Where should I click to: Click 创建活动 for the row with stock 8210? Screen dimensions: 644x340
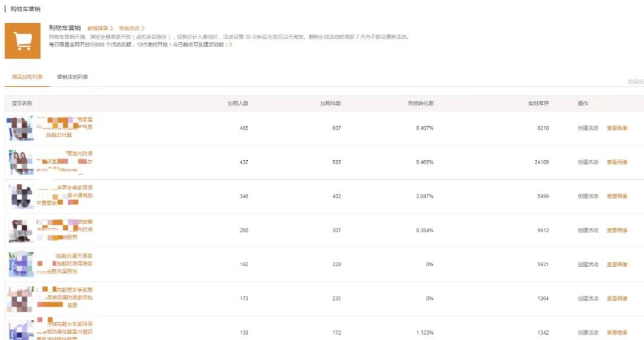[588, 128]
